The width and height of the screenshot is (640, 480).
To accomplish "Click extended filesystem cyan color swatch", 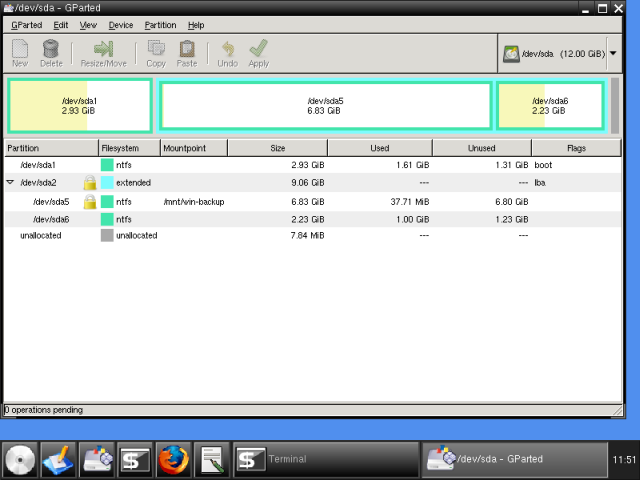I will (107, 182).
